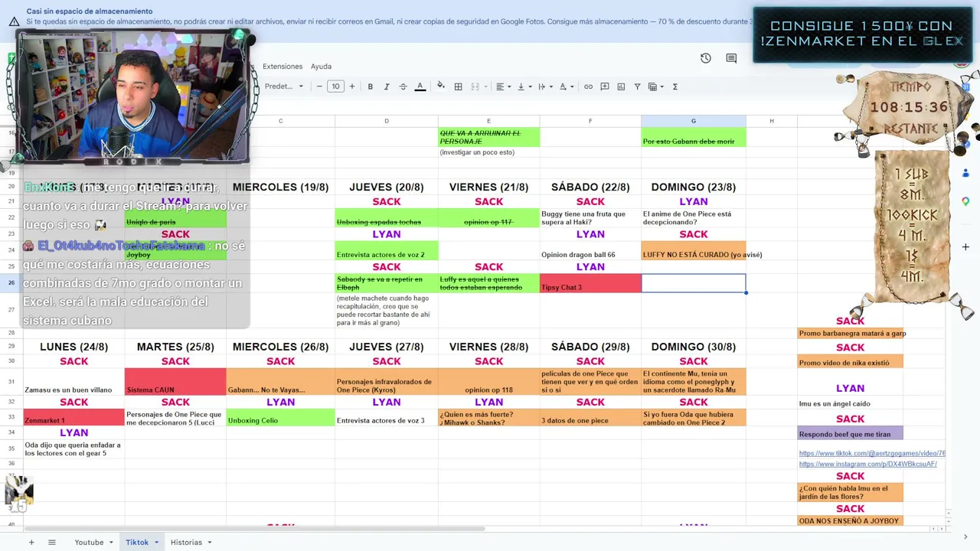The image size is (980, 551).
Task: Open the tiktok.com video link
Action: click(872, 454)
